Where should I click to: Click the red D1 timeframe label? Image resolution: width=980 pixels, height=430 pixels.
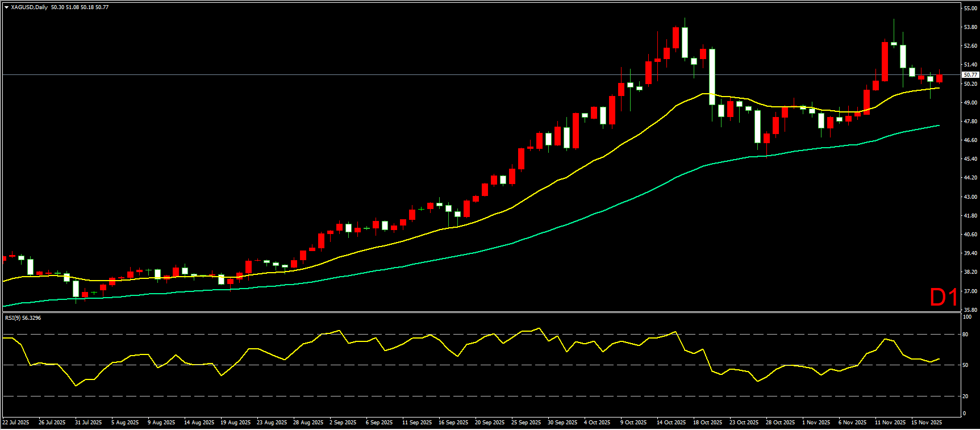tap(943, 297)
